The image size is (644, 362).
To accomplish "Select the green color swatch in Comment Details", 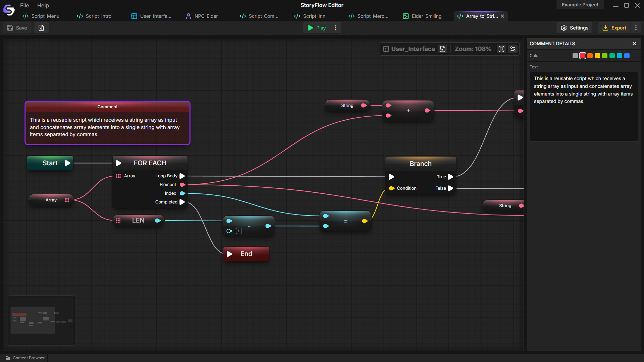I will point(604,56).
